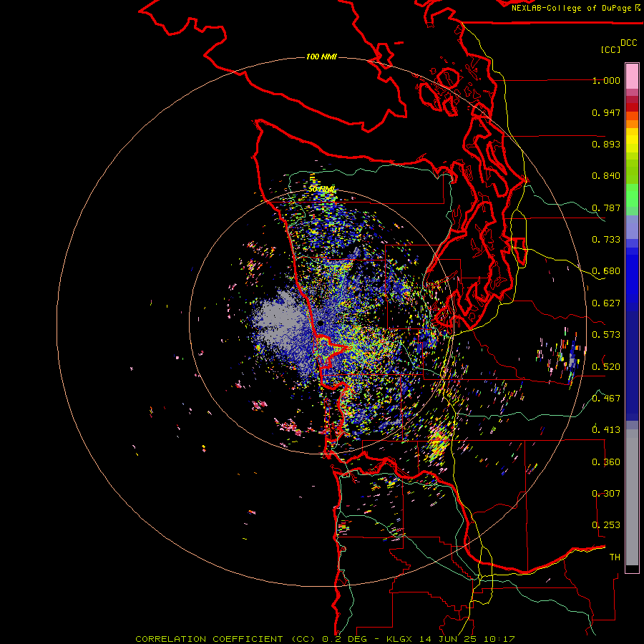Select the 0.360 scale value
The height and width of the screenshot is (644, 644).
pos(606,462)
